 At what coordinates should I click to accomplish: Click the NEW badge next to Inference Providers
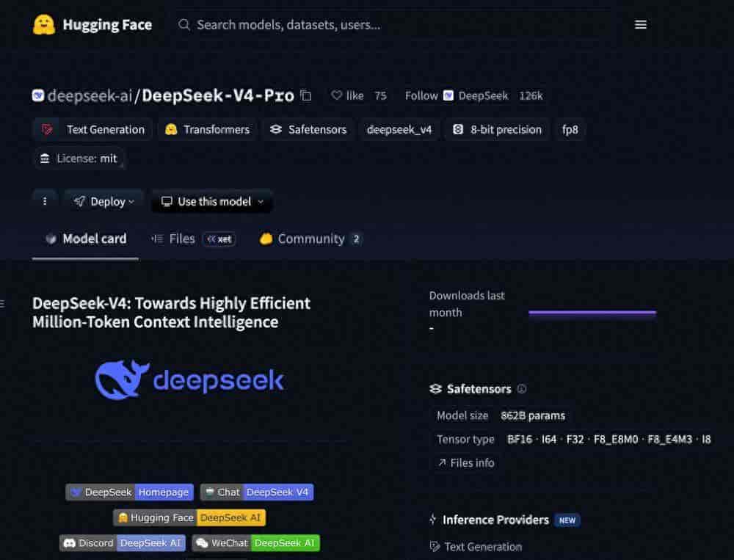point(567,520)
